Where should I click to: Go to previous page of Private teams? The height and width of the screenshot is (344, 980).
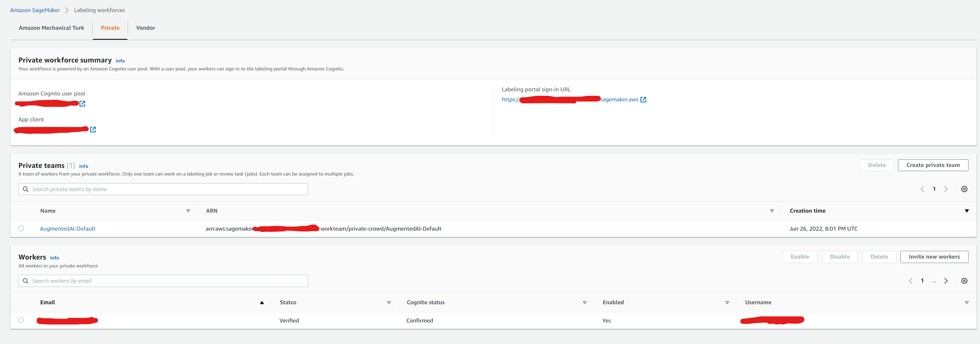click(x=922, y=189)
